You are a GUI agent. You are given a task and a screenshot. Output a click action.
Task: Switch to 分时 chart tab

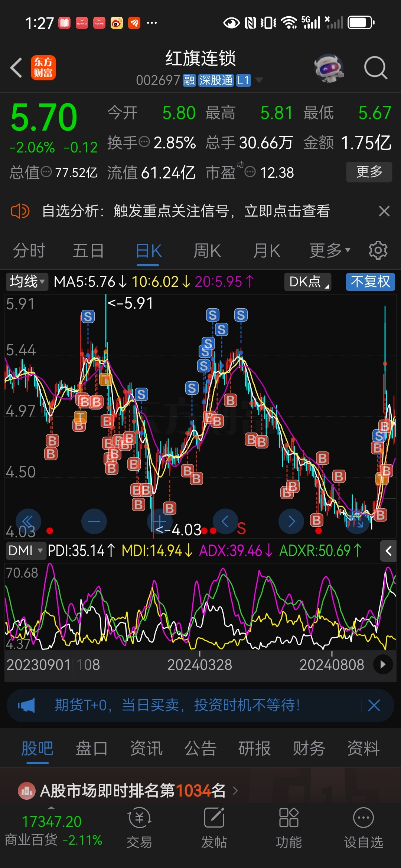[29, 251]
